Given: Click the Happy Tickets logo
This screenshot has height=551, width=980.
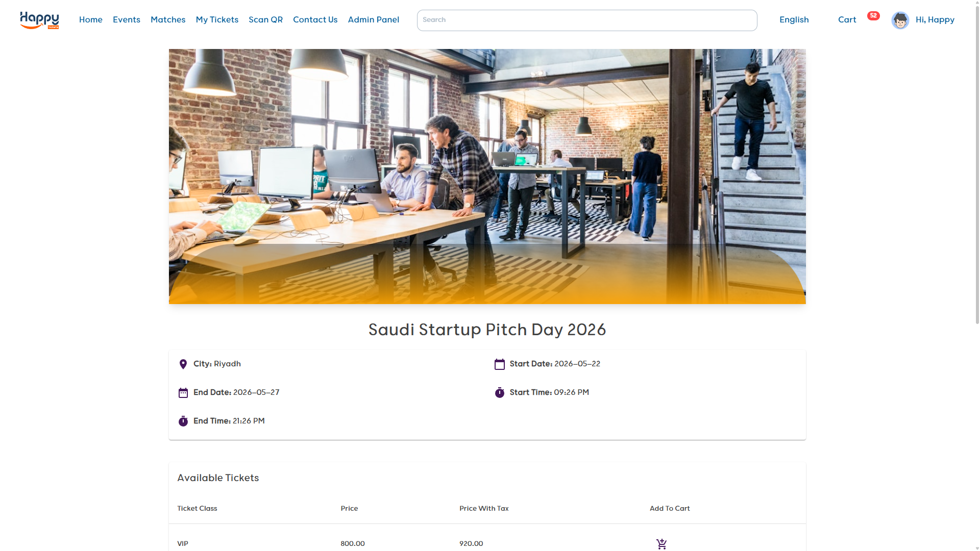Looking at the screenshot, I should coord(39,20).
